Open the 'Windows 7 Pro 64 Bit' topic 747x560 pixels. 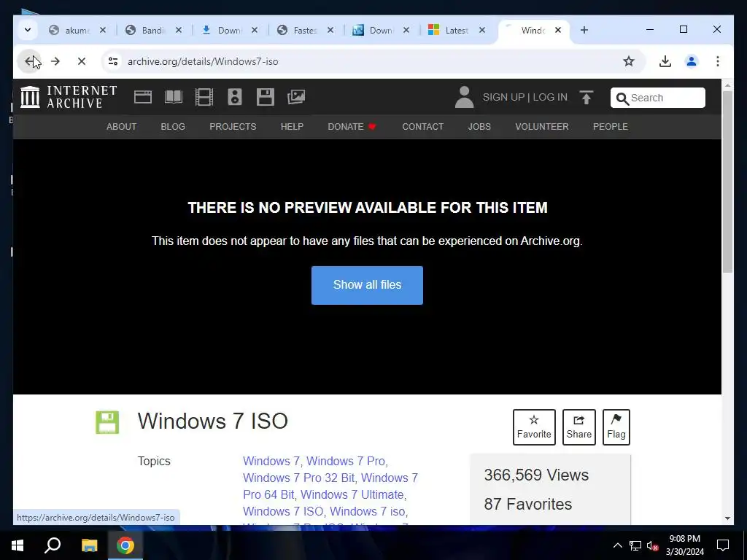[x=330, y=486]
